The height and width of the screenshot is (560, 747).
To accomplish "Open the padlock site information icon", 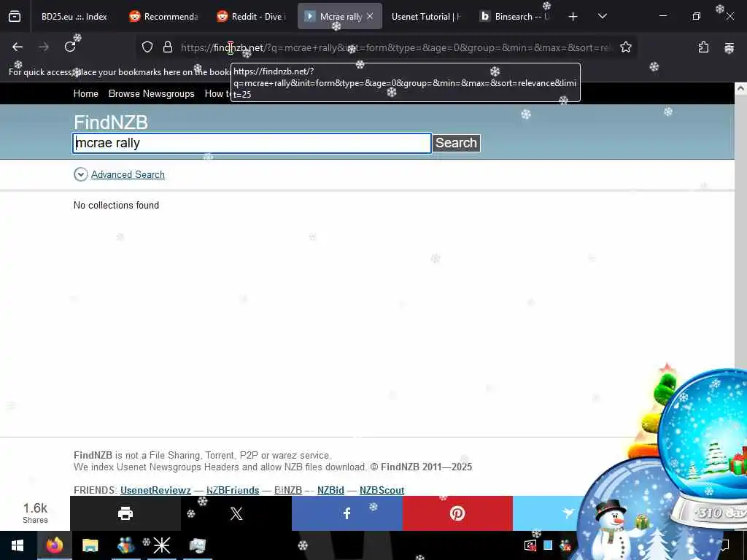I will click(x=167, y=47).
